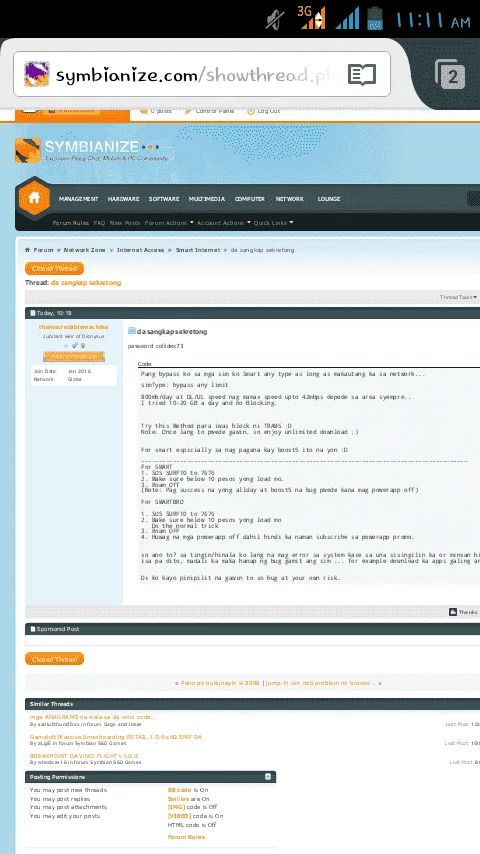Open the MANAGEMENT nav menu
Image resolution: width=480 pixels, height=854 pixels.
click(x=78, y=199)
